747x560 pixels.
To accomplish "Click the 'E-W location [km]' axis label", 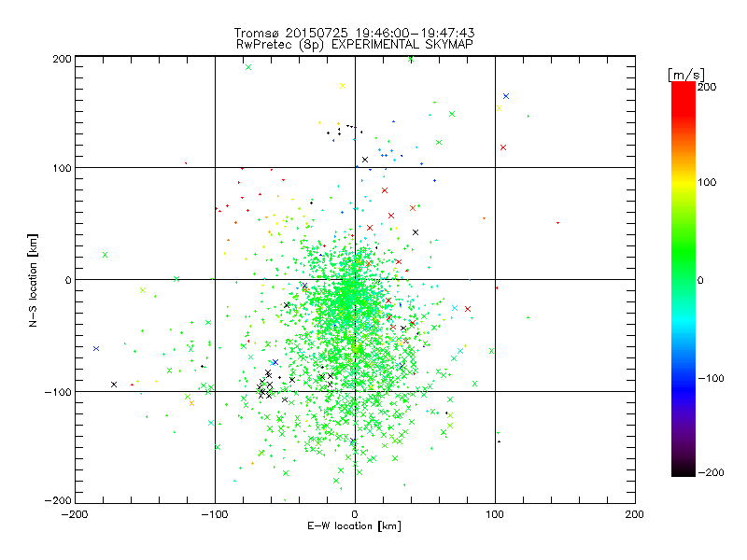I will [354, 526].
